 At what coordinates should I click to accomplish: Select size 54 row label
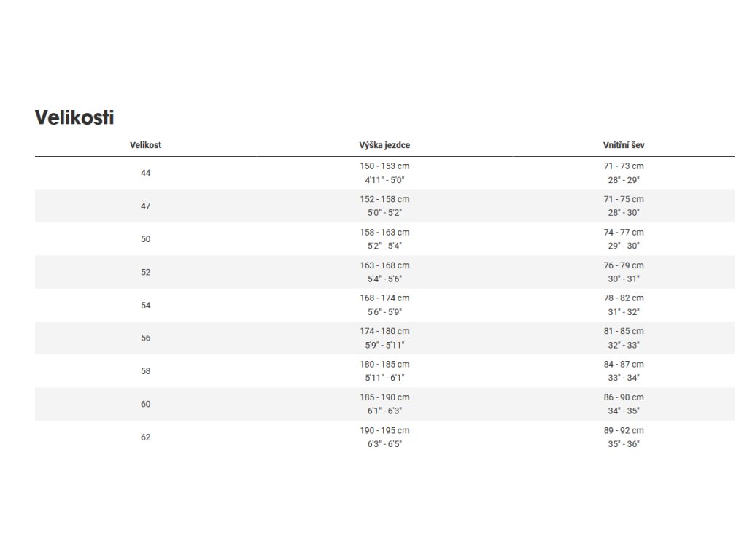point(145,306)
